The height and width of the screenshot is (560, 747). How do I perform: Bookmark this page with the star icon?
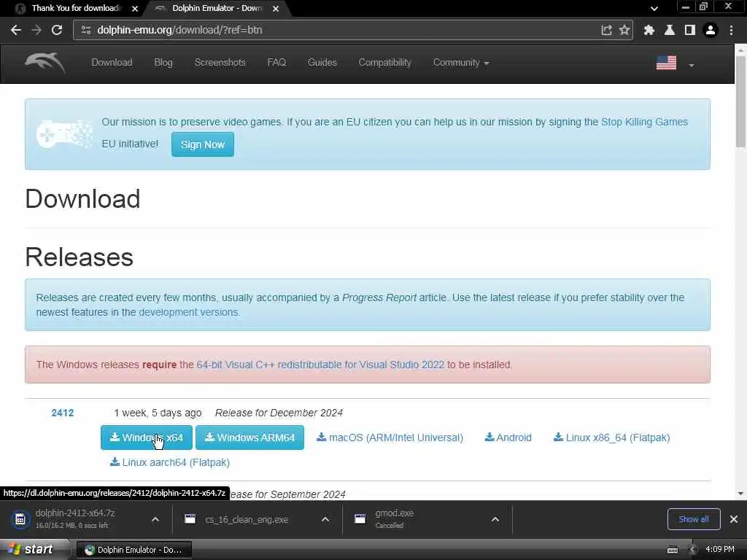tap(624, 30)
